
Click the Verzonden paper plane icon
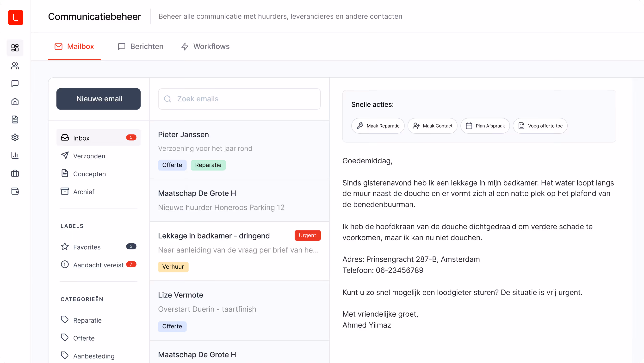tap(65, 155)
